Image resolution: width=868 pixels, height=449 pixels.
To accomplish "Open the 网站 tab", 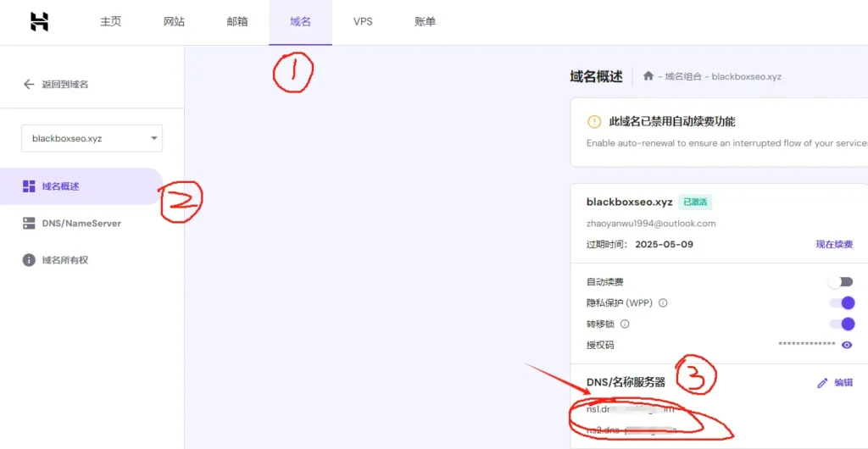I will (x=174, y=22).
